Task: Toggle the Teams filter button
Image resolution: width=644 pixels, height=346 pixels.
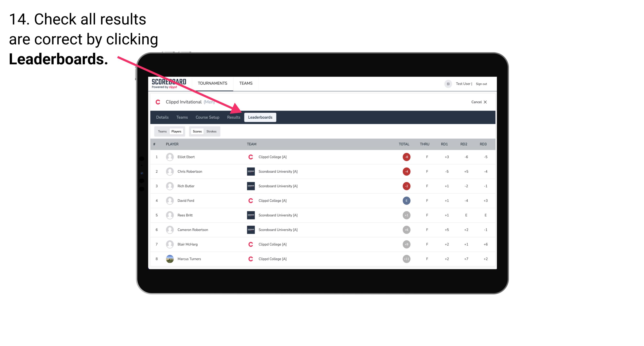Action: pyautogui.click(x=161, y=131)
